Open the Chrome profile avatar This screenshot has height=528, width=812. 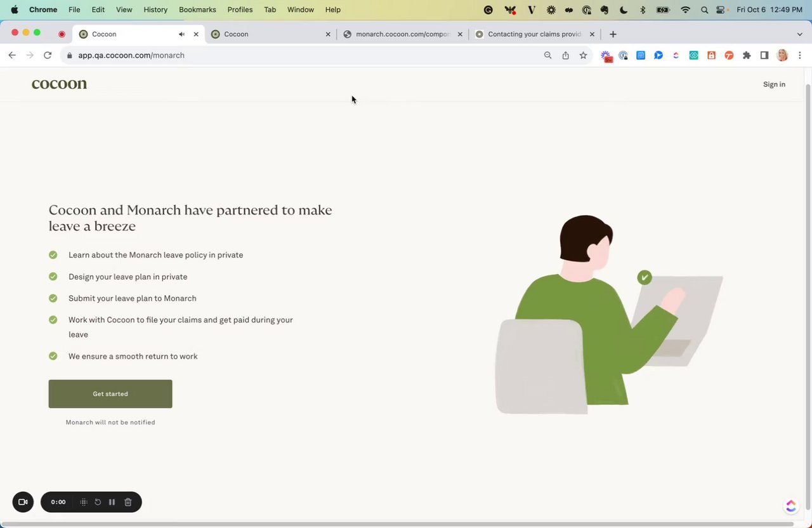(x=782, y=55)
